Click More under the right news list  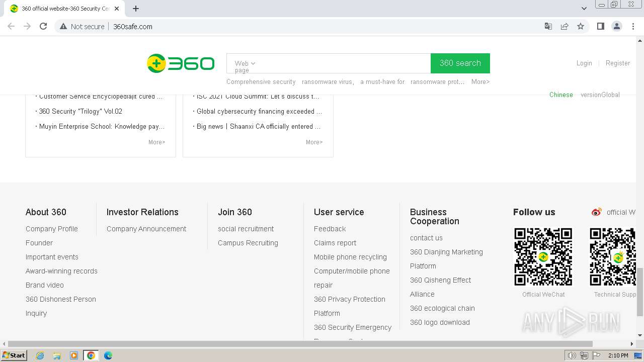(x=314, y=142)
